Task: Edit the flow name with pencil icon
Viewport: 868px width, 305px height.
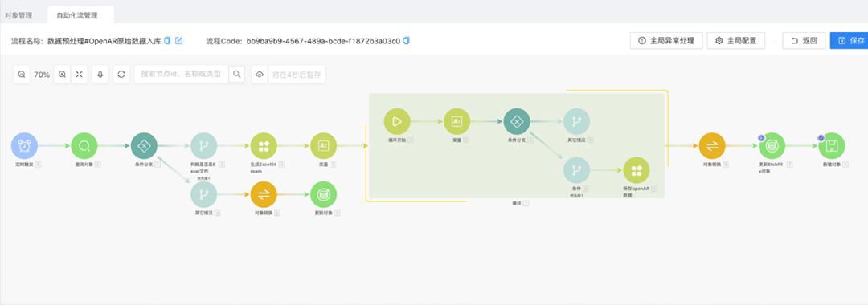Action: click(x=178, y=40)
